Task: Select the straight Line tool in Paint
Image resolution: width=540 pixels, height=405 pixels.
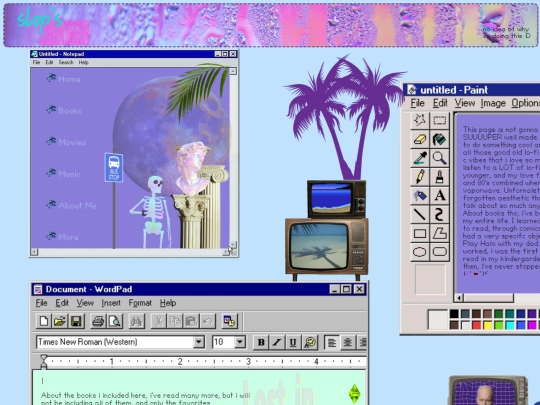Action: coord(420,214)
